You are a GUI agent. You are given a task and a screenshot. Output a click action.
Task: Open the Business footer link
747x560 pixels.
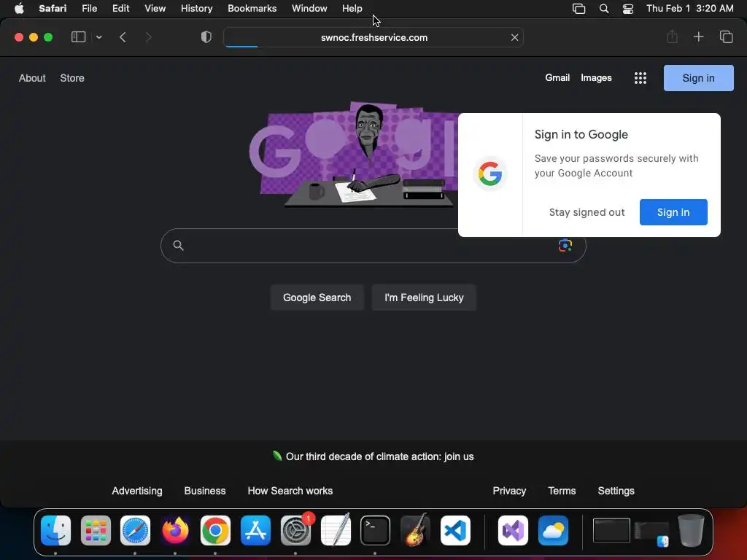[205, 491]
